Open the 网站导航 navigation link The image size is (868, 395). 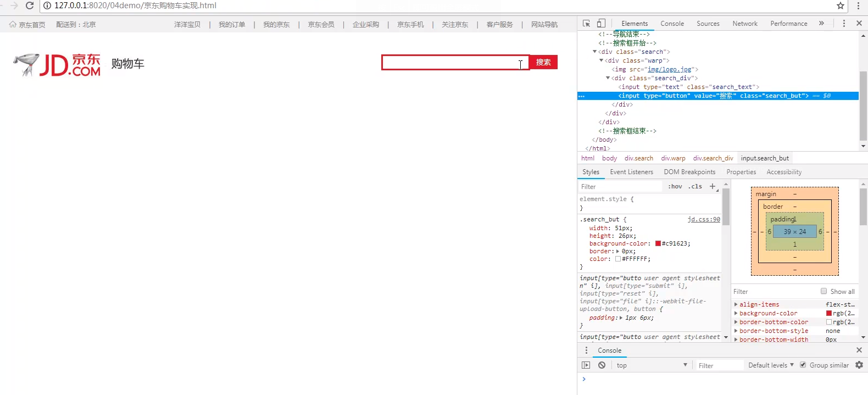coord(544,24)
